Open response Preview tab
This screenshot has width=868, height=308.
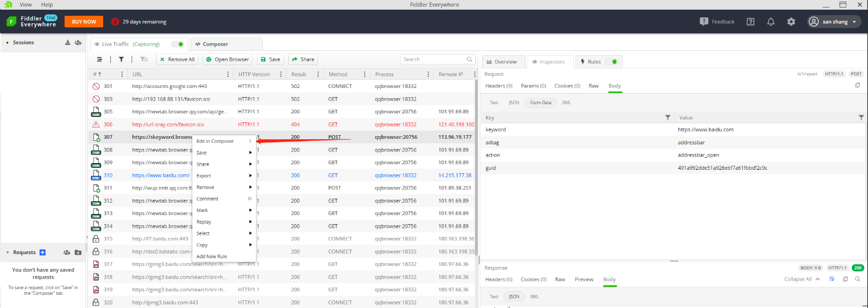(x=584, y=280)
